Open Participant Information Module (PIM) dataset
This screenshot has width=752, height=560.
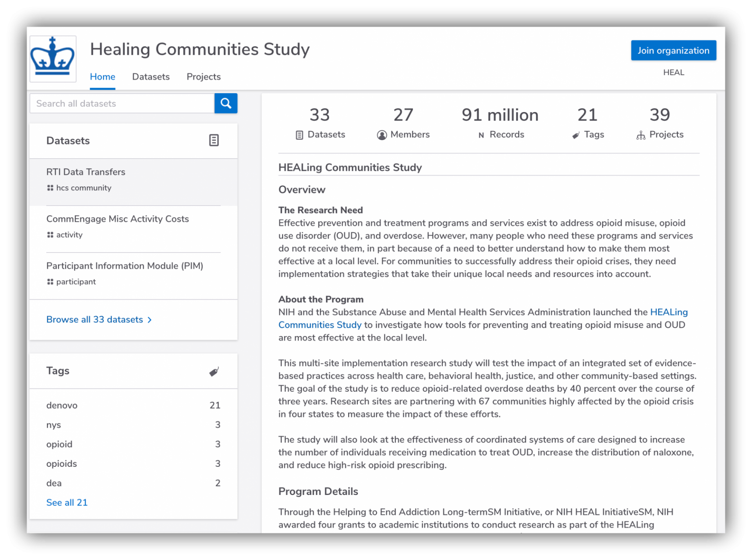pos(125,266)
